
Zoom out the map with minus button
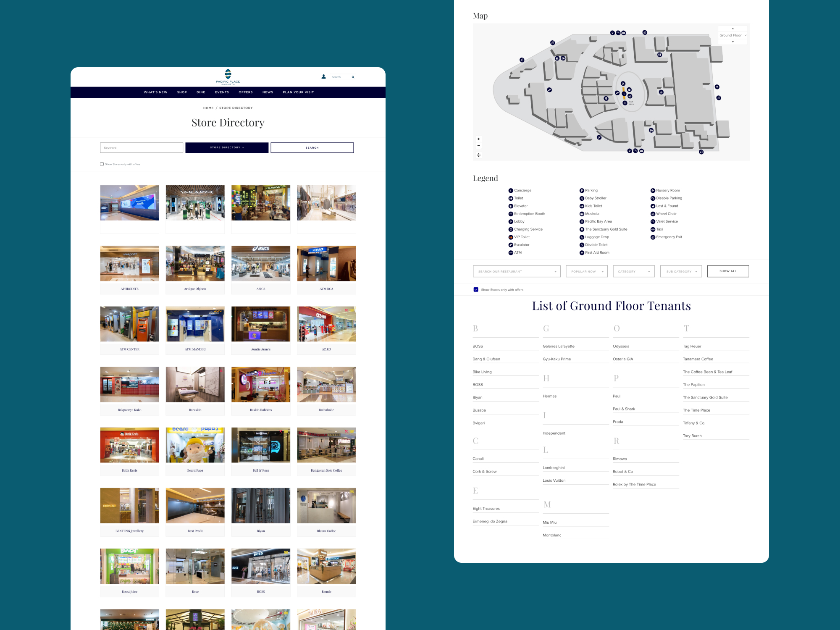[478, 146]
